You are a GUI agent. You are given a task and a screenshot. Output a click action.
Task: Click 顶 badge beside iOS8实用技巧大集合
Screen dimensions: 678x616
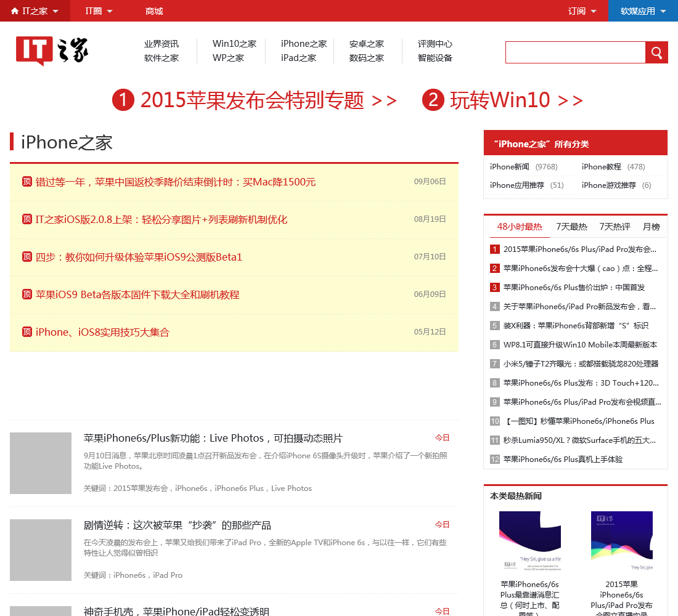[27, 332]
